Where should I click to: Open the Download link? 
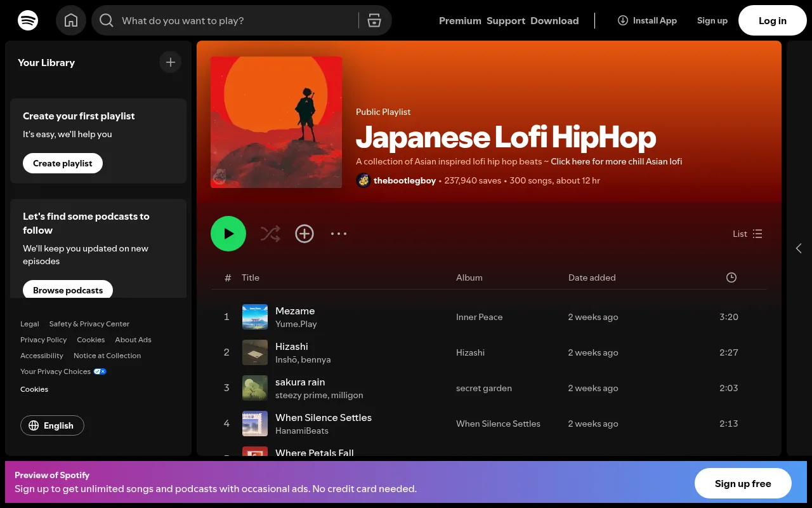[554, 20]
